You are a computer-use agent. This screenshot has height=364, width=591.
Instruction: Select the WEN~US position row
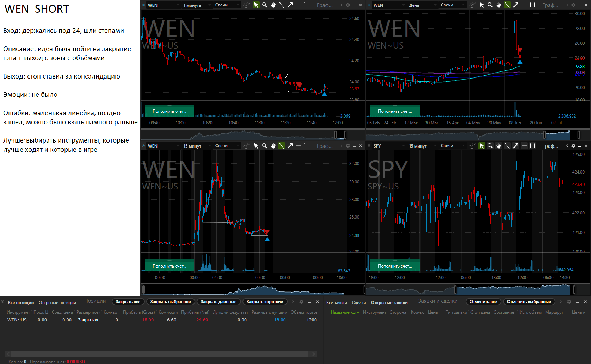162,320
